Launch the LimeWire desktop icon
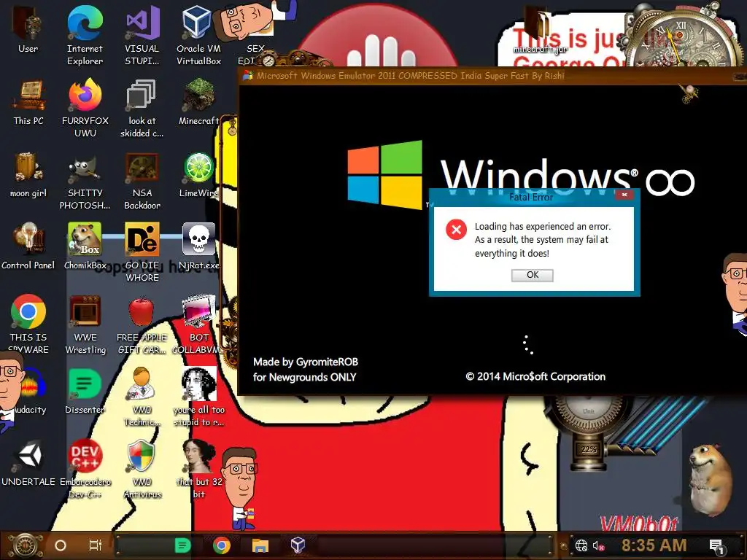 198,174
